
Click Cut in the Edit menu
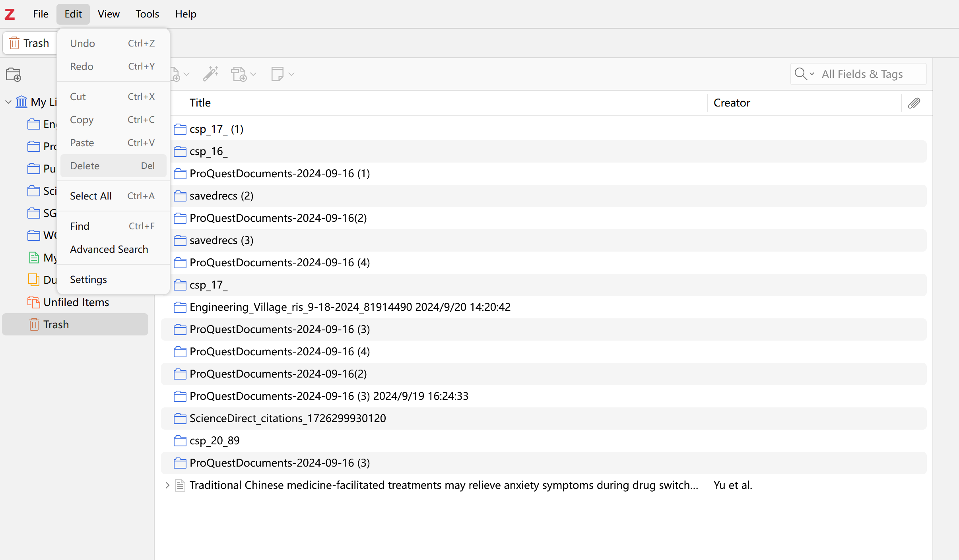[x=113, y=97]
